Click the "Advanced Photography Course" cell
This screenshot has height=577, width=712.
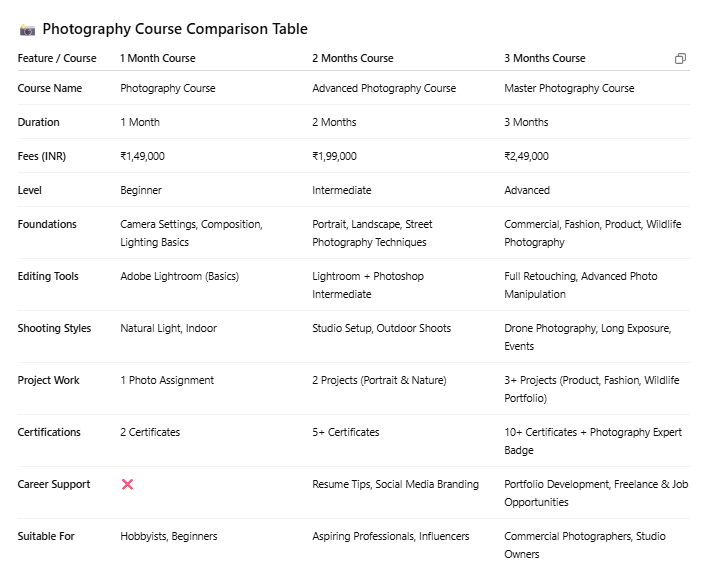tap(384, 89)
